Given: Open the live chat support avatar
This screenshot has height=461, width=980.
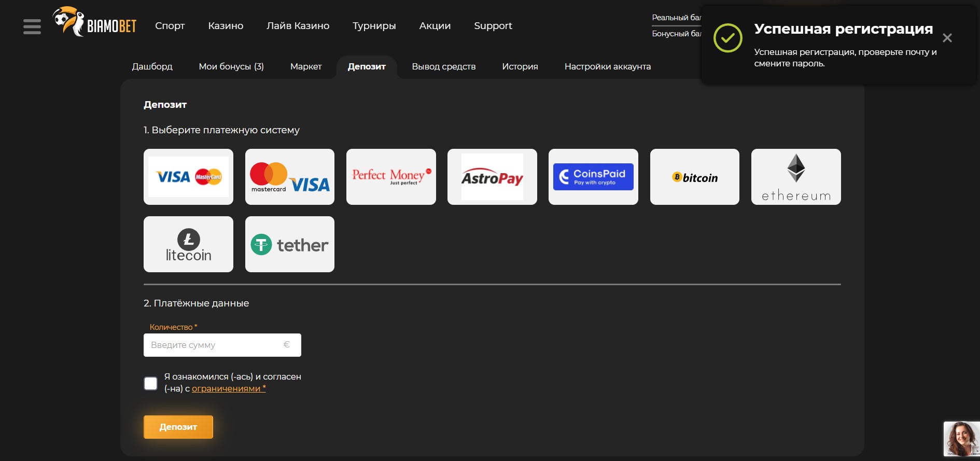Looking at the screenshot, I should pyautogui.click(x=961, y=439).
